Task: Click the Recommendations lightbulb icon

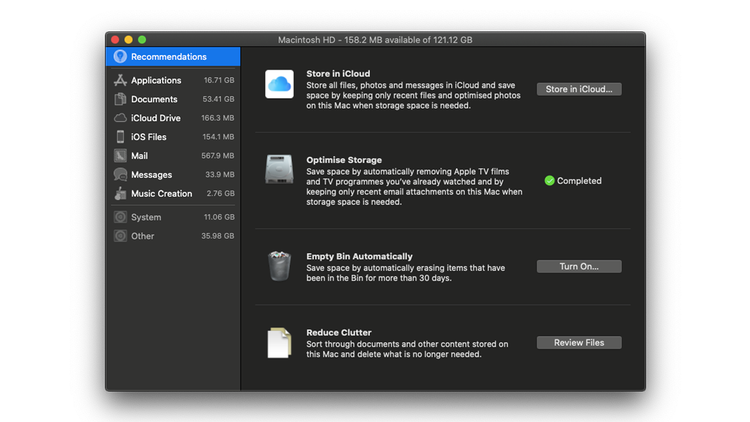Action: [x=120, y=56]
